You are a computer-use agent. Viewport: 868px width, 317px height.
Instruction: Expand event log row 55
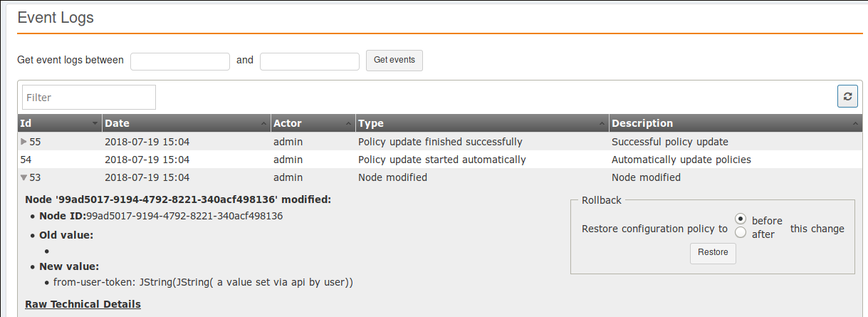(24, 142)
